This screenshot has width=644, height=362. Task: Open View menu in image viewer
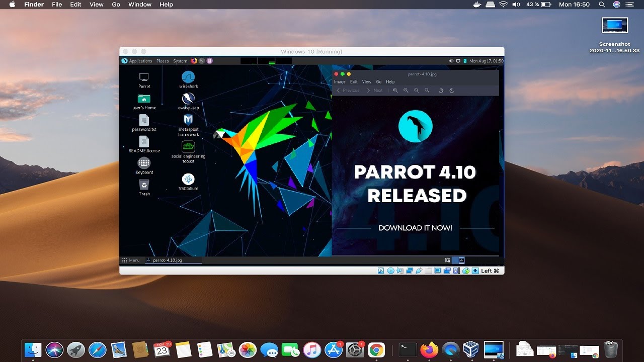367,82
